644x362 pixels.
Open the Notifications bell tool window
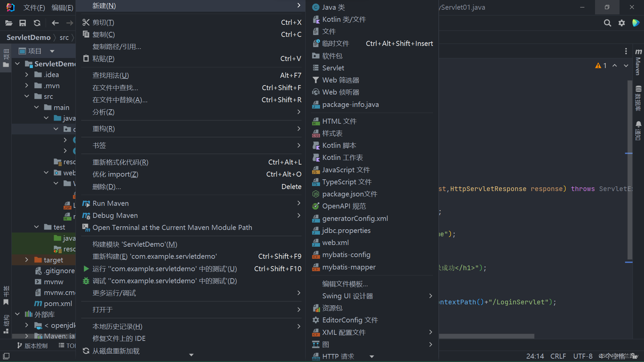point(638,131)
